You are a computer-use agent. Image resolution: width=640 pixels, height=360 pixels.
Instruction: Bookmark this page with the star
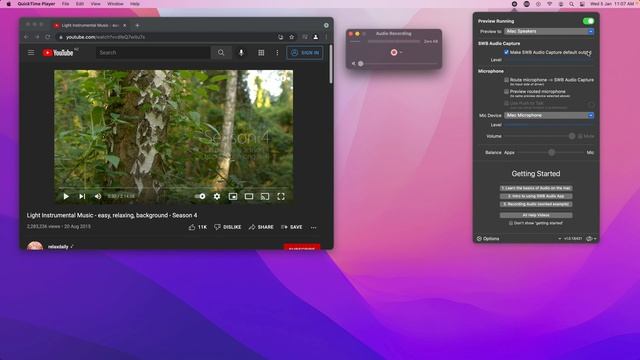click(x=291, y=37)
